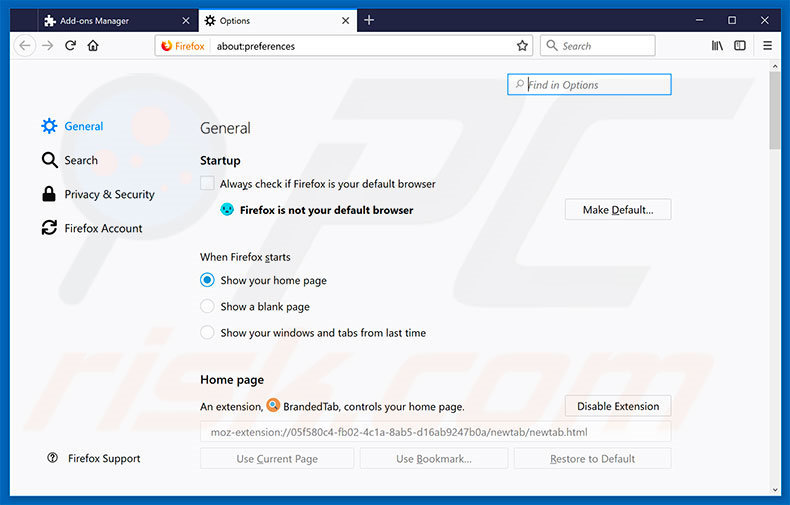Image resolution: width=790 pixels, height=505 pixels.
Task: Switch to the Add-ons Manager tab
Action: (x=117, y=21)
